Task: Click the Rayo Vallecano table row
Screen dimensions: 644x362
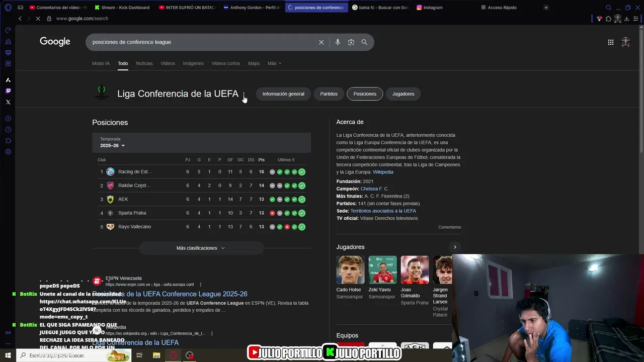Action: pos(201,227)
